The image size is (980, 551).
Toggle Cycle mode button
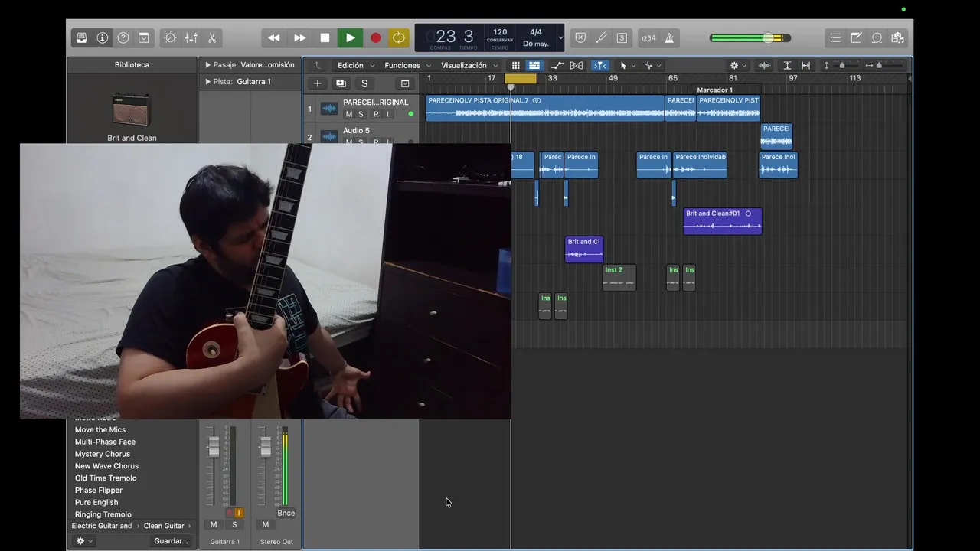coord(399,37)
